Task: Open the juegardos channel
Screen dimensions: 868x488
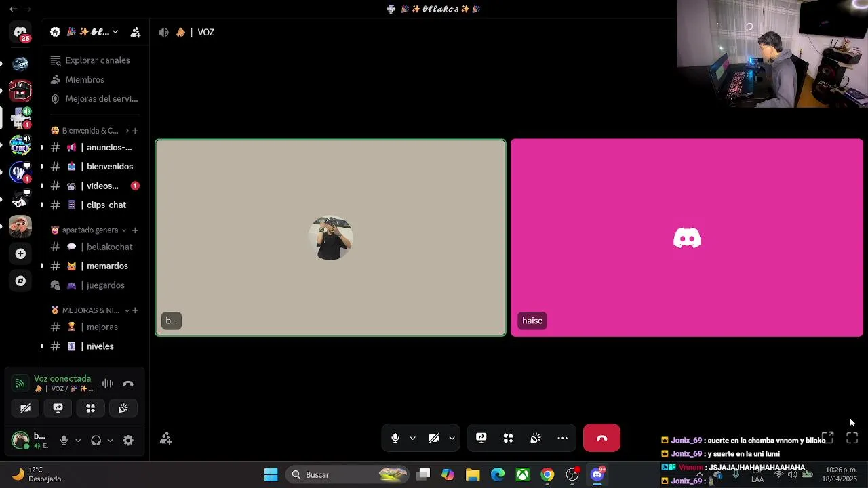Action: (x=94, y=285)
